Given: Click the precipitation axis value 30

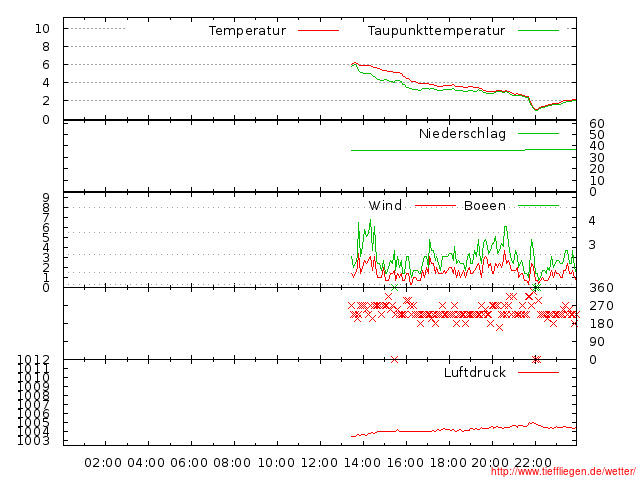Looking at the screenshot, I should (597, 158).
